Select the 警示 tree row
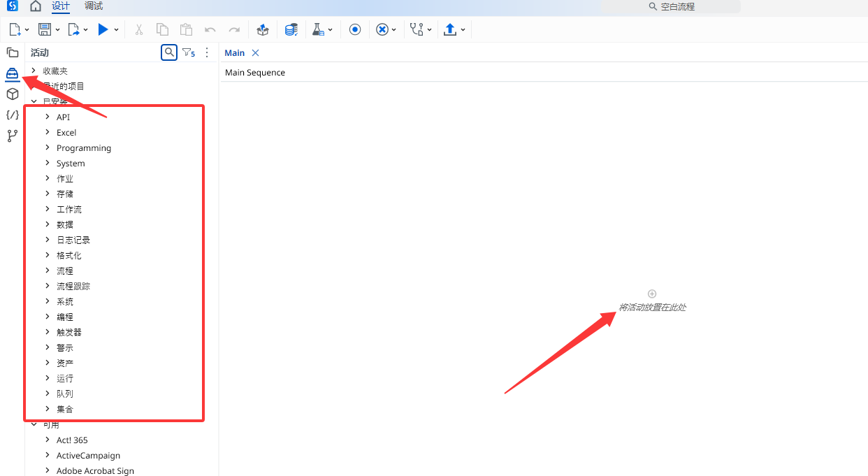The width and height of the screenshot is (868, 476). click(x=122, y=347)
